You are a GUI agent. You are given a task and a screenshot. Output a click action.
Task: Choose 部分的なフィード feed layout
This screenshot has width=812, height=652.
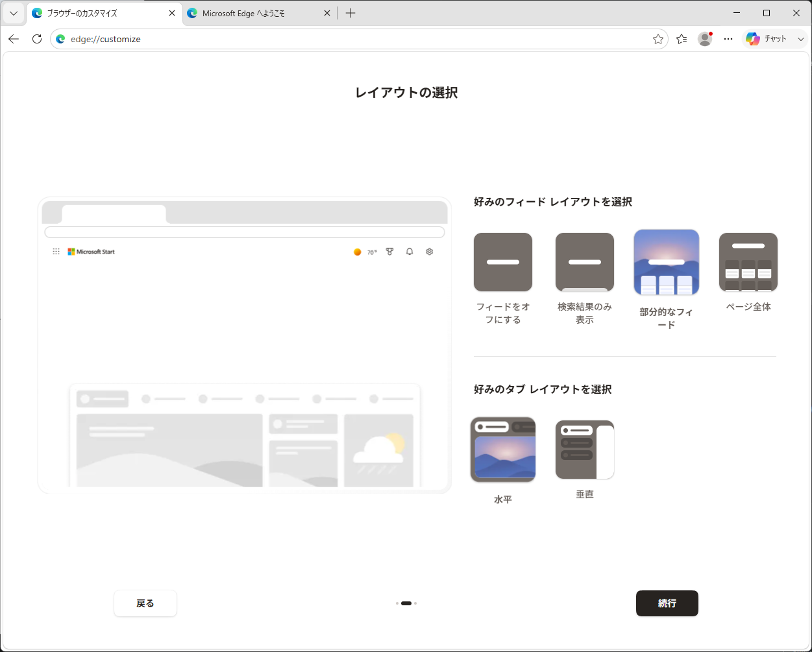tap(667, 262)
